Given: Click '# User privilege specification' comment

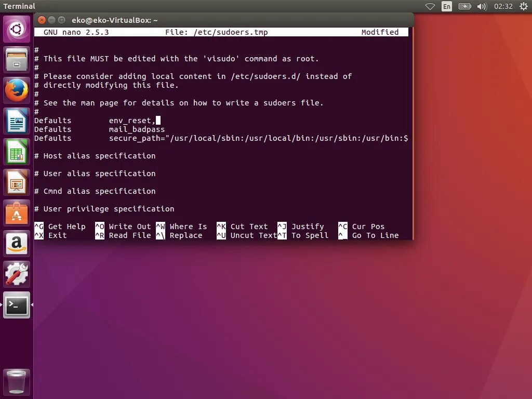Looking at the screenshot, I should [104, 209].
